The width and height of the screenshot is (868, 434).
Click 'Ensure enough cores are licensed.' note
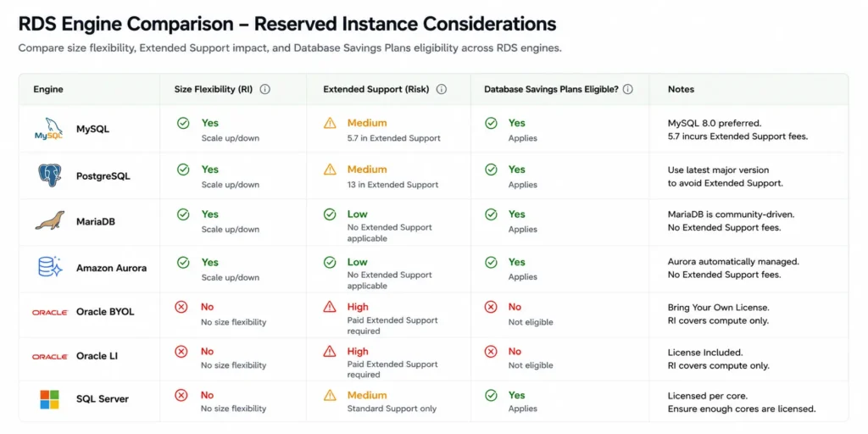click(742, 409)
